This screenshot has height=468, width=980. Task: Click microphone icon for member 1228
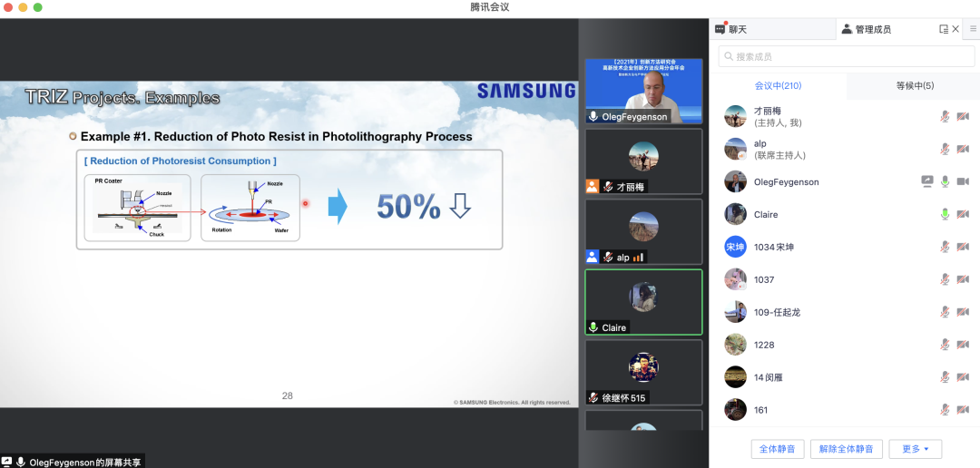(x=945, y=345)
